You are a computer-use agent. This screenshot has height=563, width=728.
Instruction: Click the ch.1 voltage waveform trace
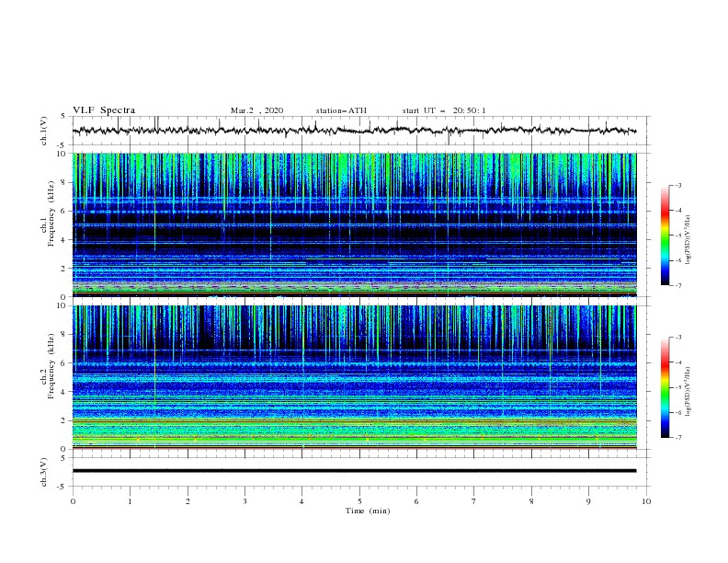[354, 131]
